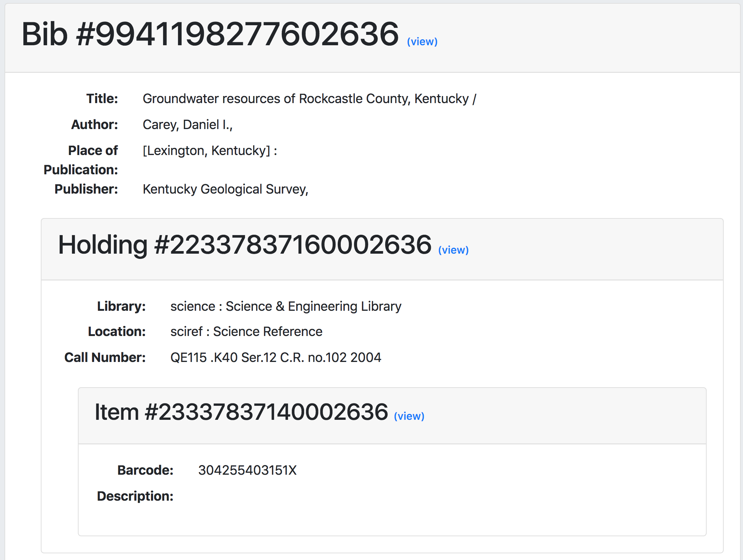Click the Place of Publication value
Viewport: 743px width, 560px height.
pos(210,151)
